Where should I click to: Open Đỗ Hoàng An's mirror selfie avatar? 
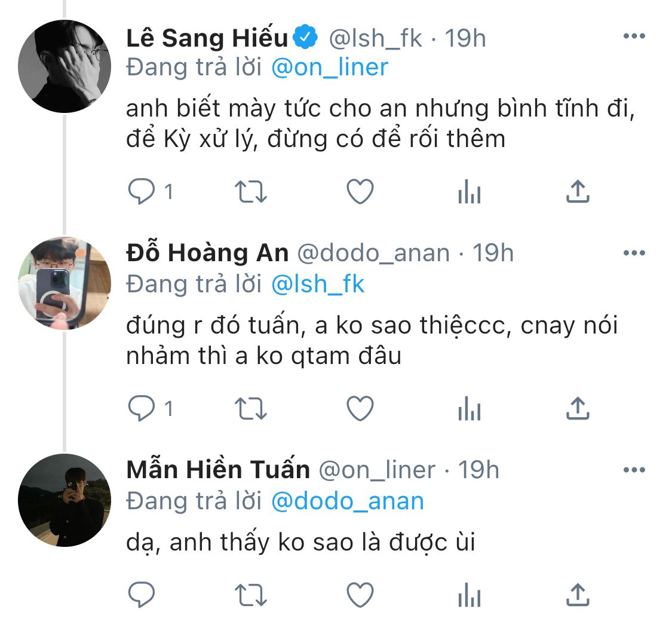tap(65, 282)
